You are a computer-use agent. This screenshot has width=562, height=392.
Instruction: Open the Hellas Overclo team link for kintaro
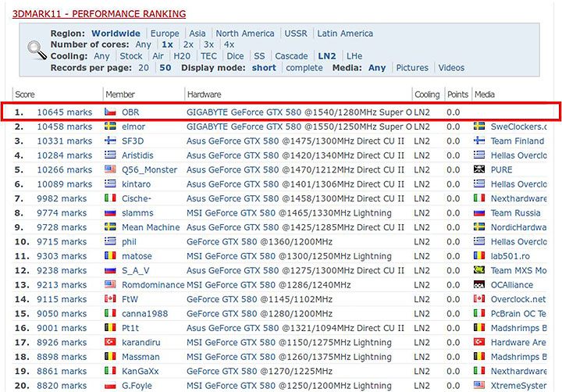(518, 184)
